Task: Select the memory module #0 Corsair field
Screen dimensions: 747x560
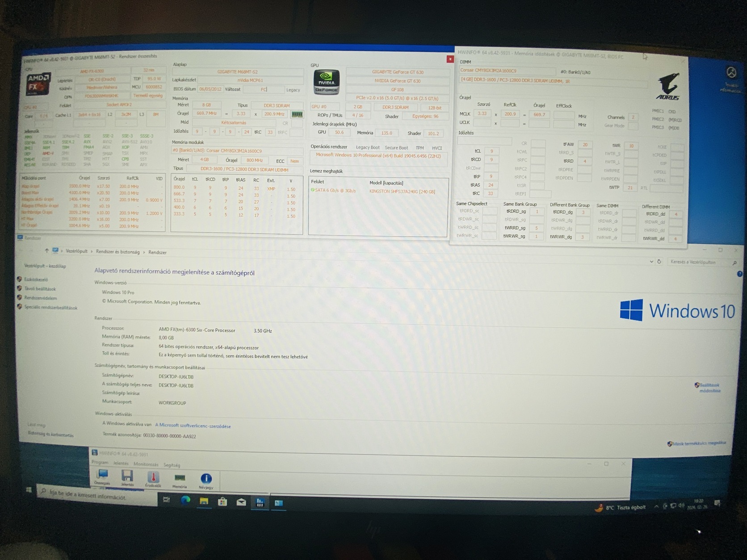Action: 237,150
